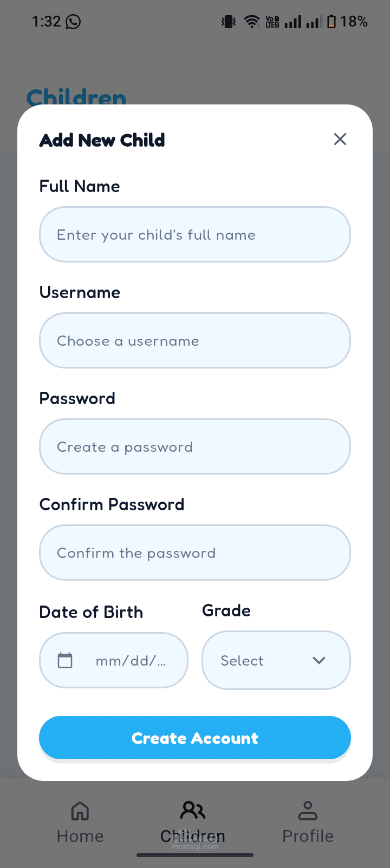Expand the Grade chevron arrow
The width and height of the screenshot is (390, 868).
click(319, 660)
